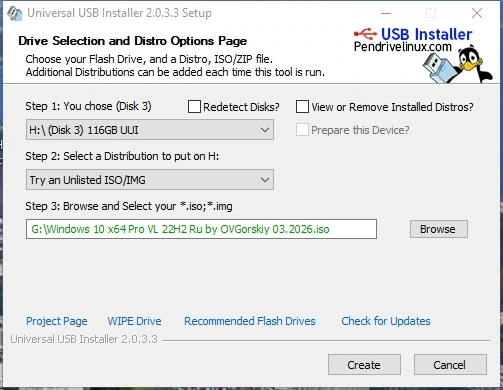Open the Project Page link
The width and height of the screenshot is (503, 390).
pos(57,321)
